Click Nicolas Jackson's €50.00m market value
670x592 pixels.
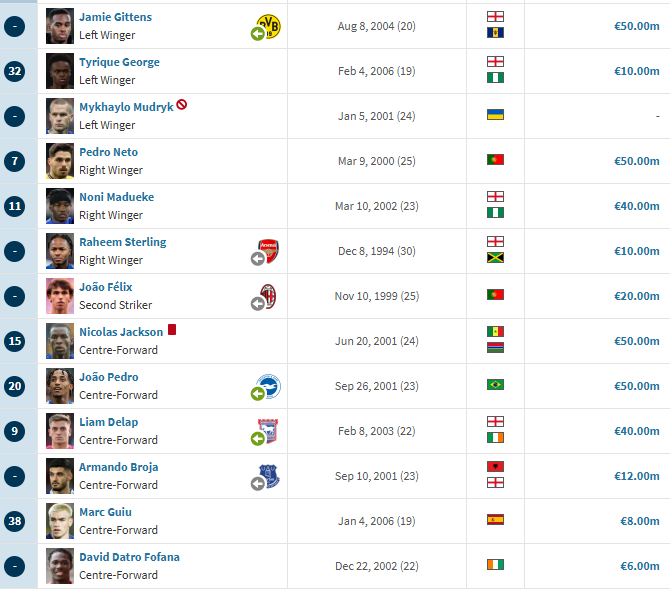[x=637, y=341]
